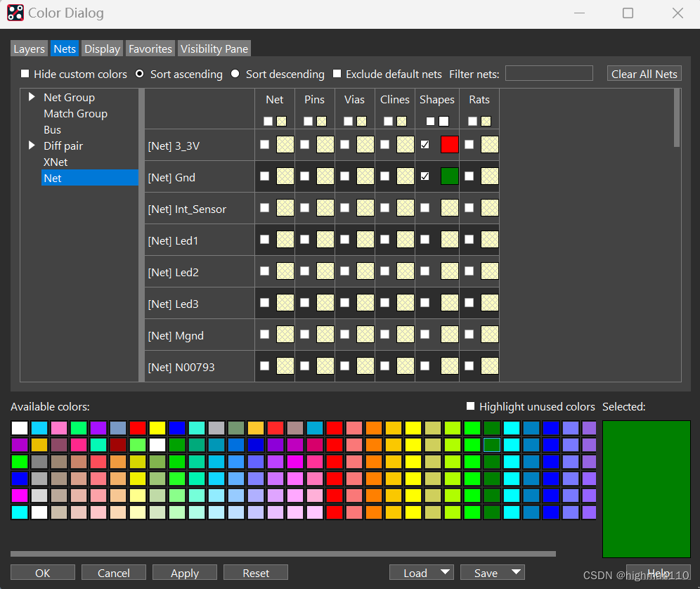The image size is (700, 589).
Task: Click the Vias pattern box for Led2
Action: (x=365, y=271)
